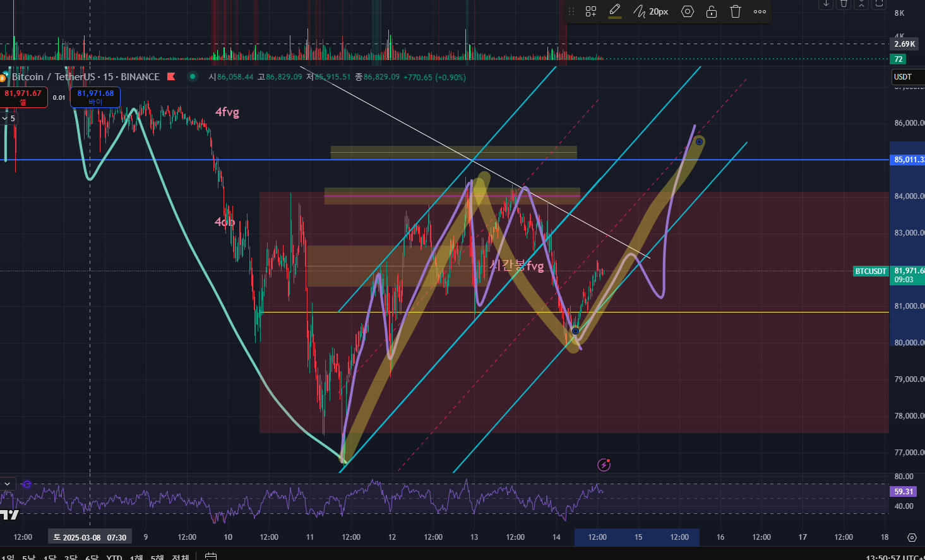Image resolution: width=925 pixels, height=560 pixels.
Task: Select the 6-month range tab
Action: pos(92,558)
